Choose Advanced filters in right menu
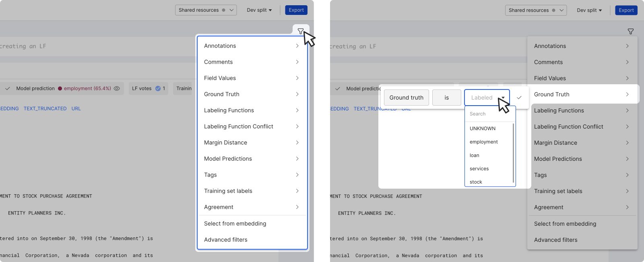 [x=582, y=240]
